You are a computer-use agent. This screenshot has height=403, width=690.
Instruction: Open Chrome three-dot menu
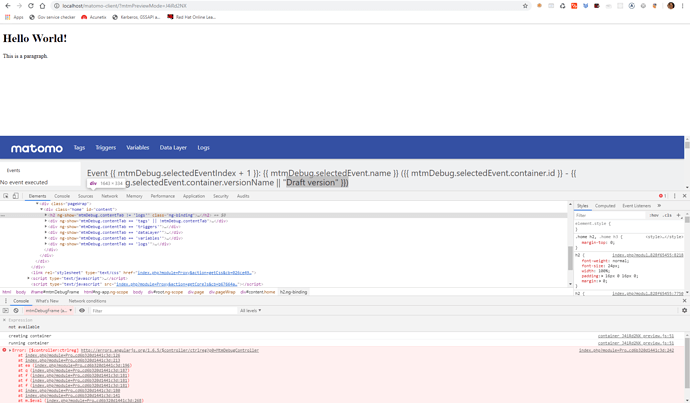pos(683,6)
